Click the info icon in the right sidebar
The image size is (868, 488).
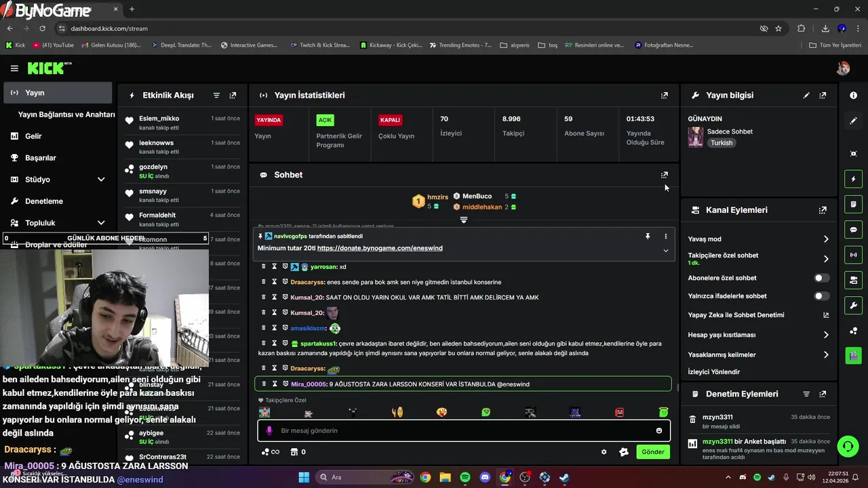(x=853, y=96)
